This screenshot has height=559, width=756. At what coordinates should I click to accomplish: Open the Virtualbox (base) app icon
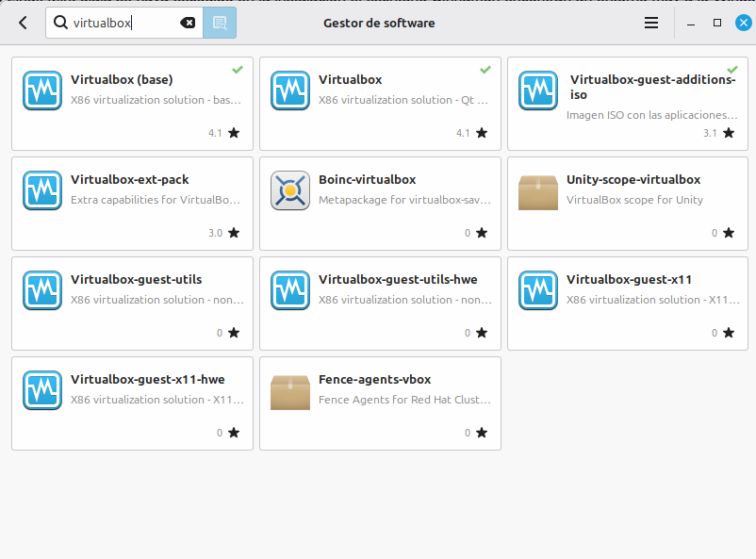(x=42, y=90)
